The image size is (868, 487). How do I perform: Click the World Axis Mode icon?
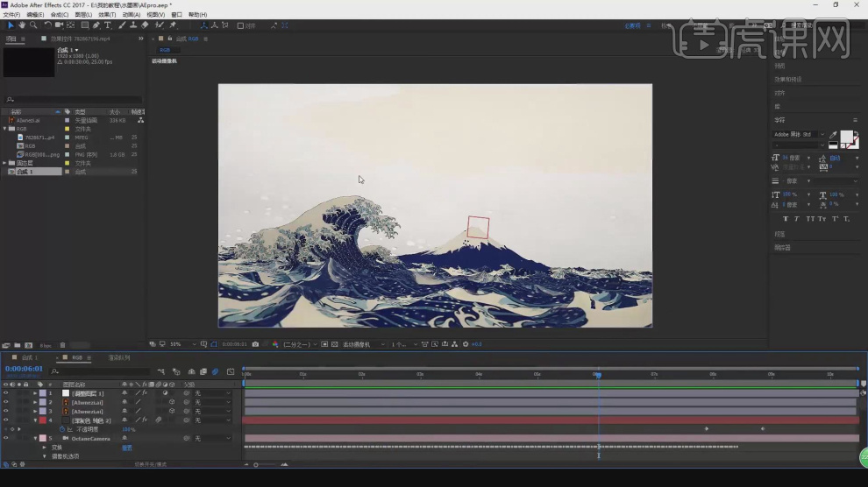(214, 25)
